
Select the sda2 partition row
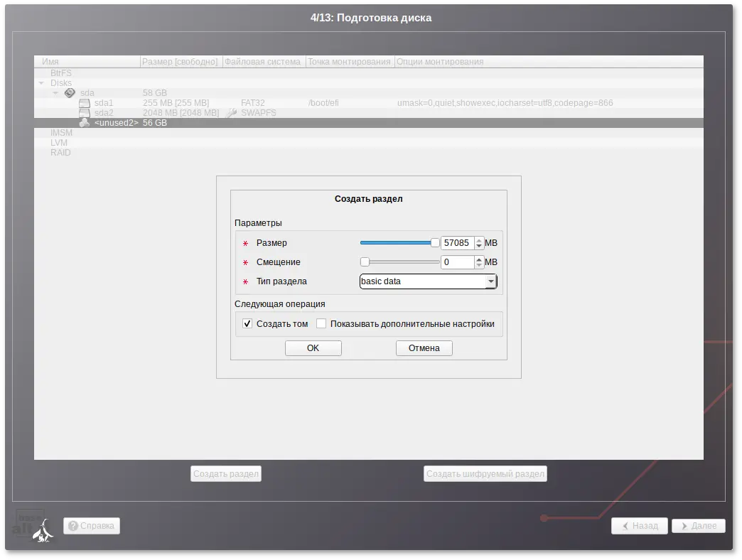point(369,113)
